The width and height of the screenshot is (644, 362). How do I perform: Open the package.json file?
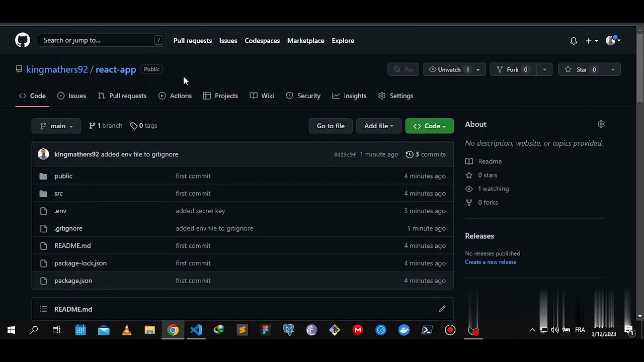pyautogui.click(x=73, y=281)
